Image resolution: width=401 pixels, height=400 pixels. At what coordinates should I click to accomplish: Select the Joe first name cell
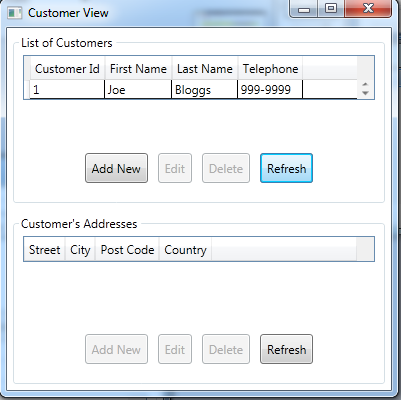click(138, 89)
